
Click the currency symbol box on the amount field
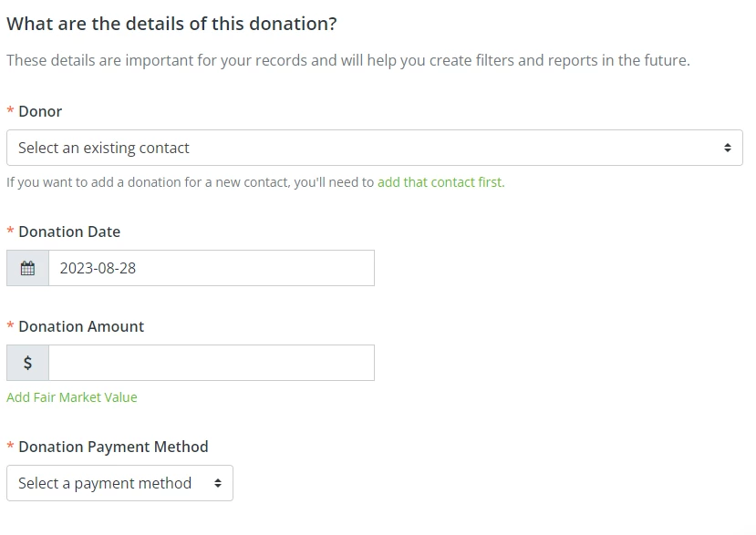[x=27, y=362]
